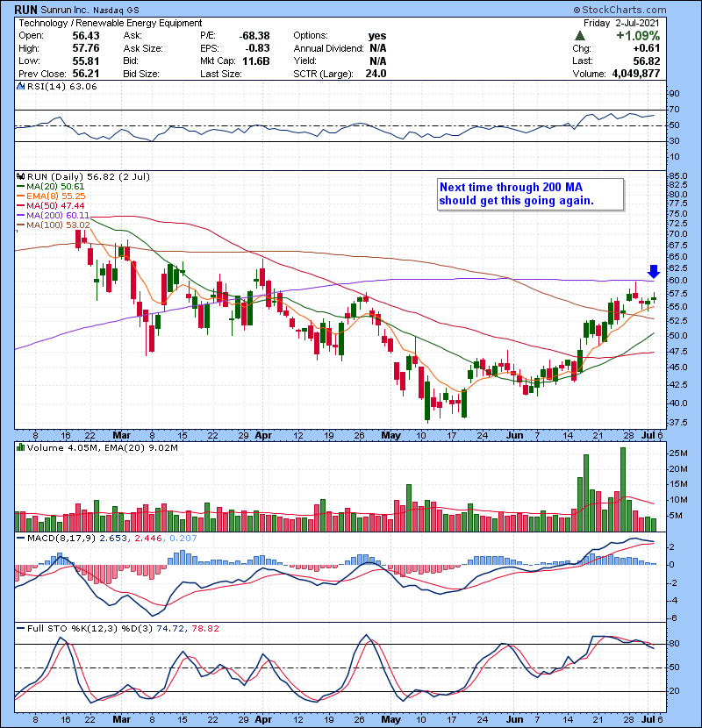
Task: Click the EPS value -0.83
Action: click(258, 48)
